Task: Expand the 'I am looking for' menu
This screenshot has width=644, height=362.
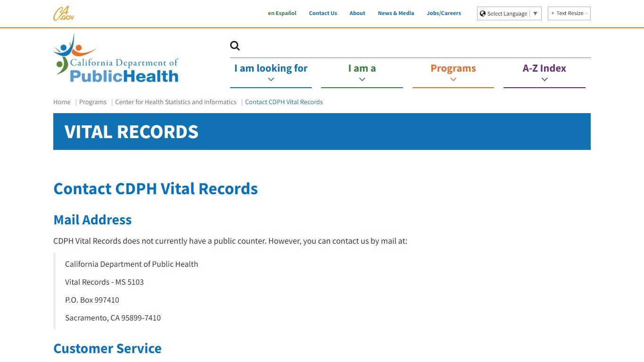Action: (x=271, y=68)
